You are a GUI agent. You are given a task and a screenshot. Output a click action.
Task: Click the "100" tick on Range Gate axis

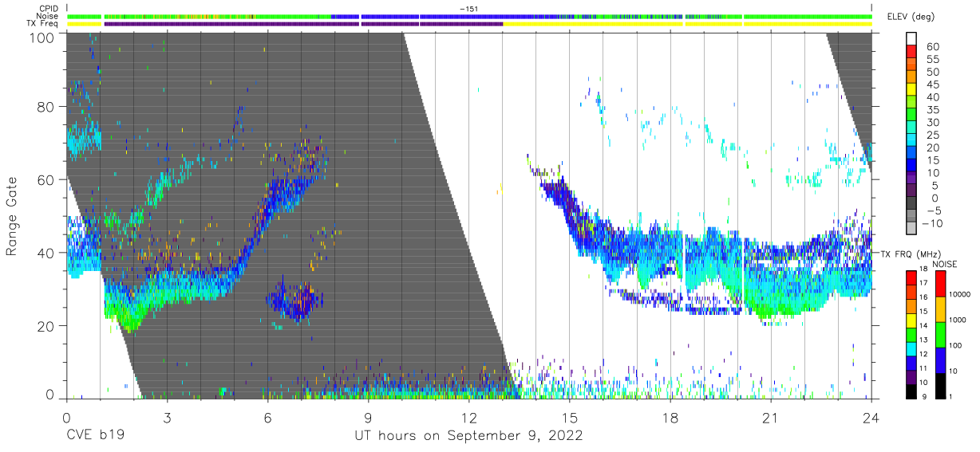pyautogui.click(x=43, y=37)
